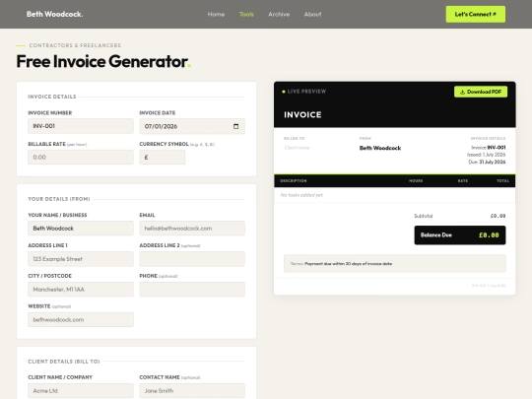Click the "Due: 31 July 2026" preview text

[x=487, y=162]
